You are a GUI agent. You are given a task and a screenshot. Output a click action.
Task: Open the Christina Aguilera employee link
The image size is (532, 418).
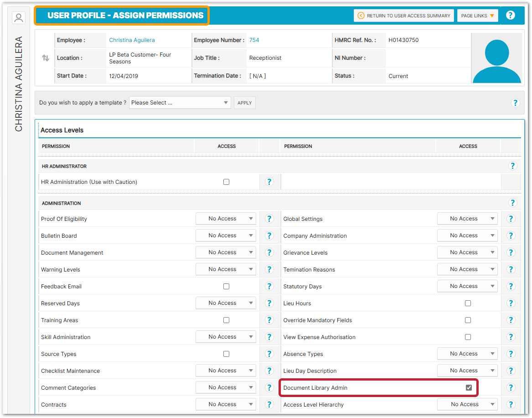(x=132, y=40)
